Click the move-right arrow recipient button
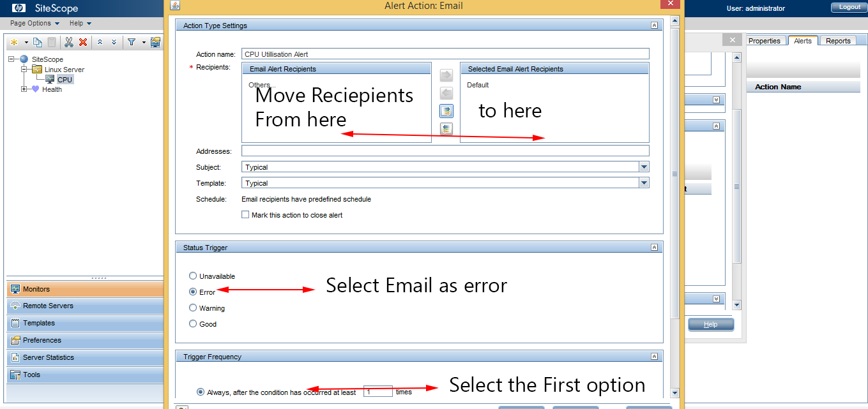 click(446, 75)
